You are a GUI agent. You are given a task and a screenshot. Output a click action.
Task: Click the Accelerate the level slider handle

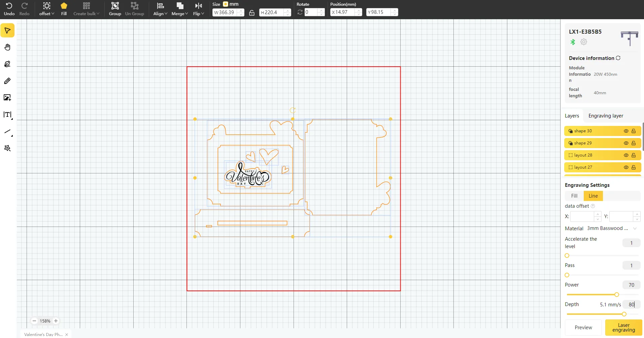(567, 256)
